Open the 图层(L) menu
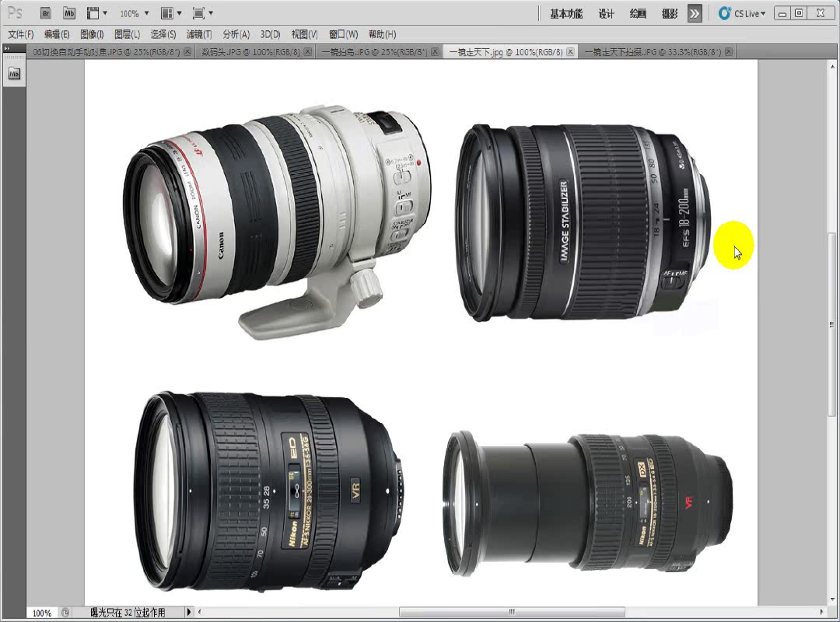Image resolution: width=840 pixels, height=622 pixels. click(x=128, y=34)
